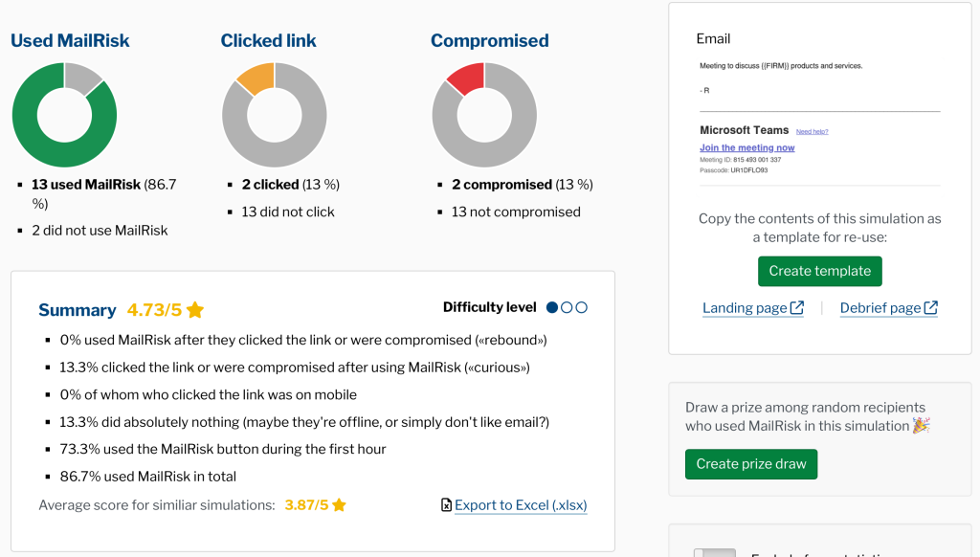The height and width of the screenshot is (557, 980).
Task: Click the external-link icon after Landing page
Action: coord(796,308)
